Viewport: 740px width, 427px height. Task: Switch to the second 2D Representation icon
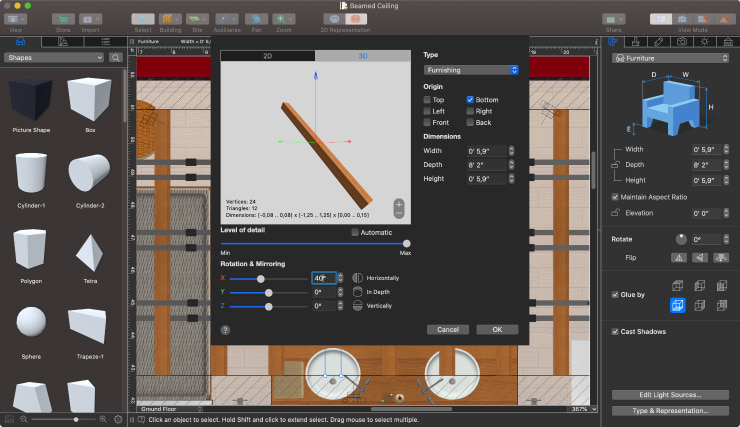pos(356,19)
